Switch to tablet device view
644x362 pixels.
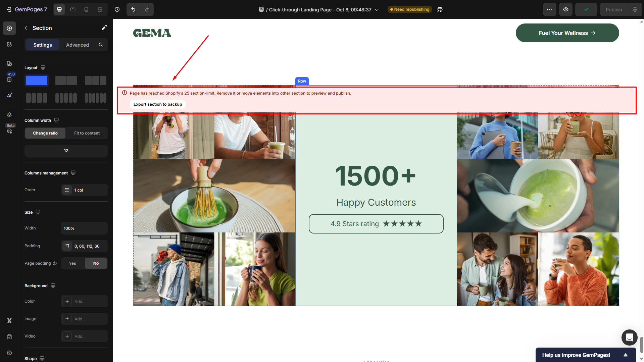pos(73,9)
